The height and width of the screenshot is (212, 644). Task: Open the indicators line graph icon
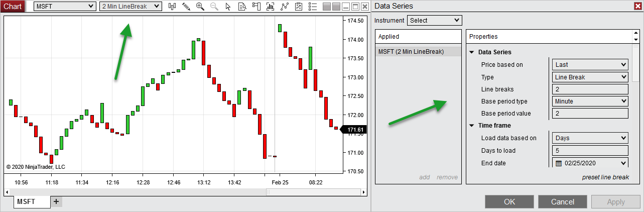pos(285,7)
